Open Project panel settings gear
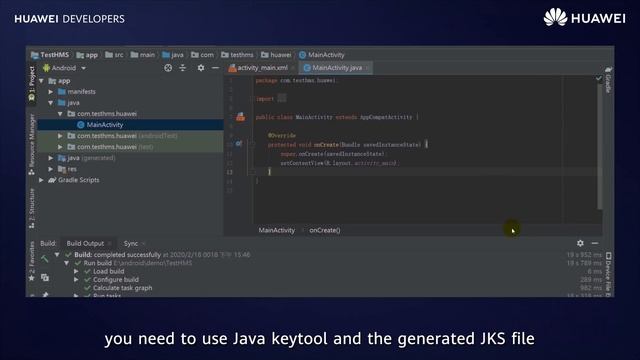This screenshot has height=360, width=640. (x=201, y=68)
